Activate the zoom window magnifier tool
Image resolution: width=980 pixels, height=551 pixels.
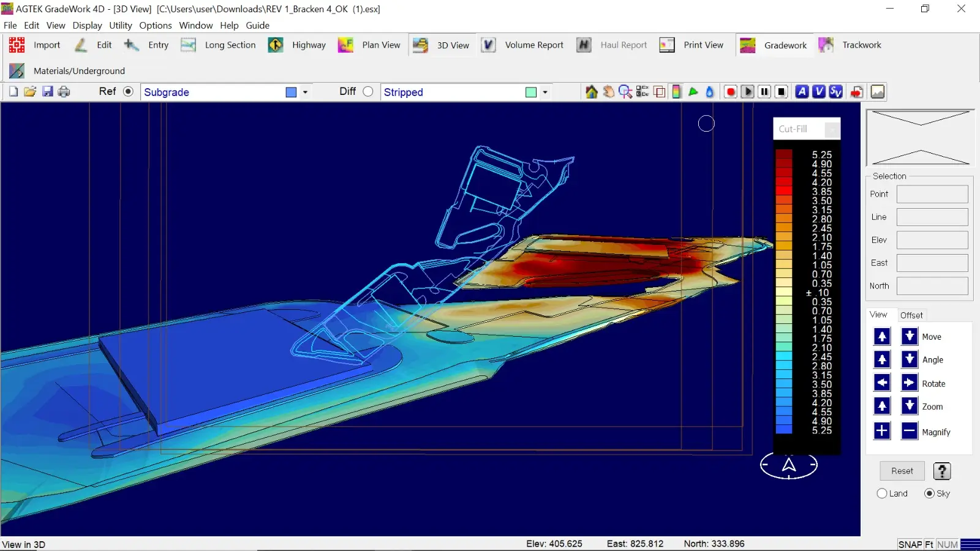(625, 92)
